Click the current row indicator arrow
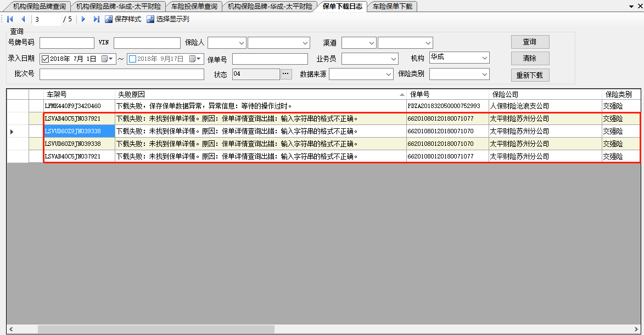The height and width of the screenshot is (335, 644). pos(12,132)
